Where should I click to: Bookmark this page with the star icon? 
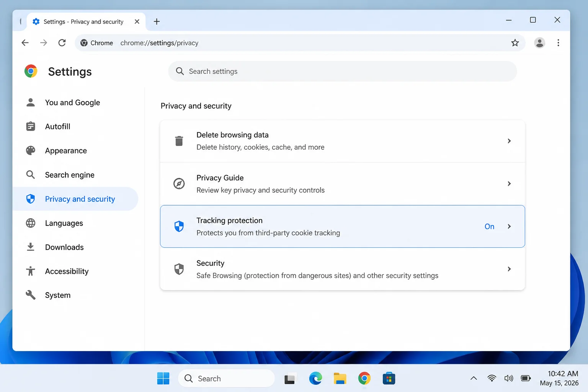pos(515,43)
